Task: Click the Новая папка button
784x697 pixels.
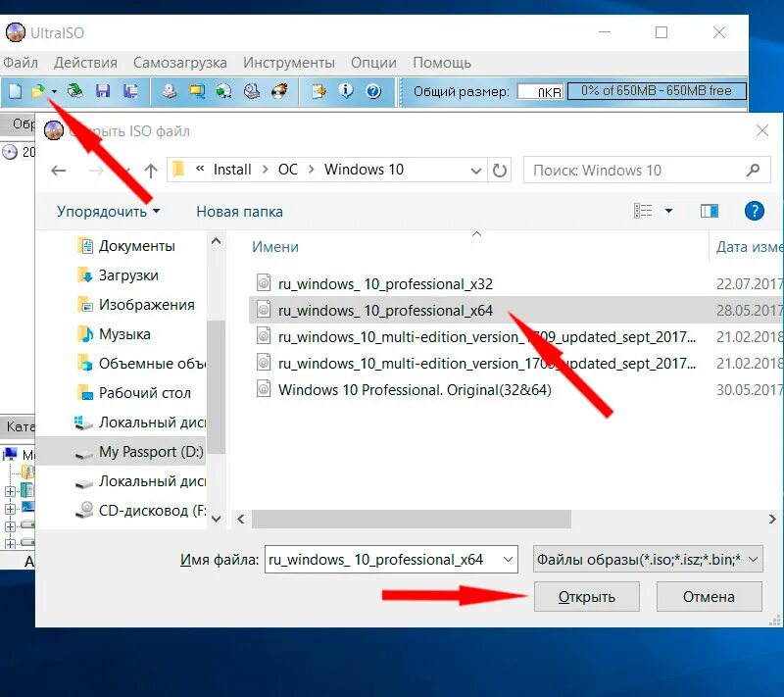Action: pos(239,212)
